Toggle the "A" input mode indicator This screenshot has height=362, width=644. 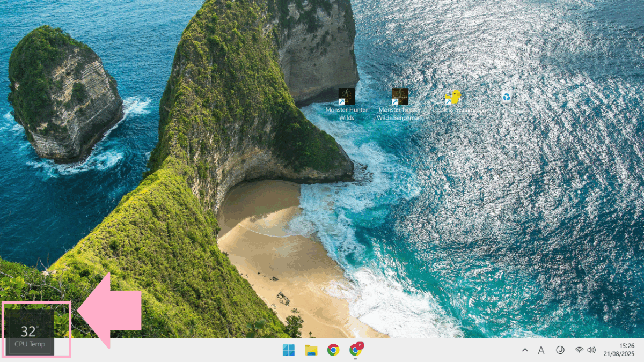(541, 350)
